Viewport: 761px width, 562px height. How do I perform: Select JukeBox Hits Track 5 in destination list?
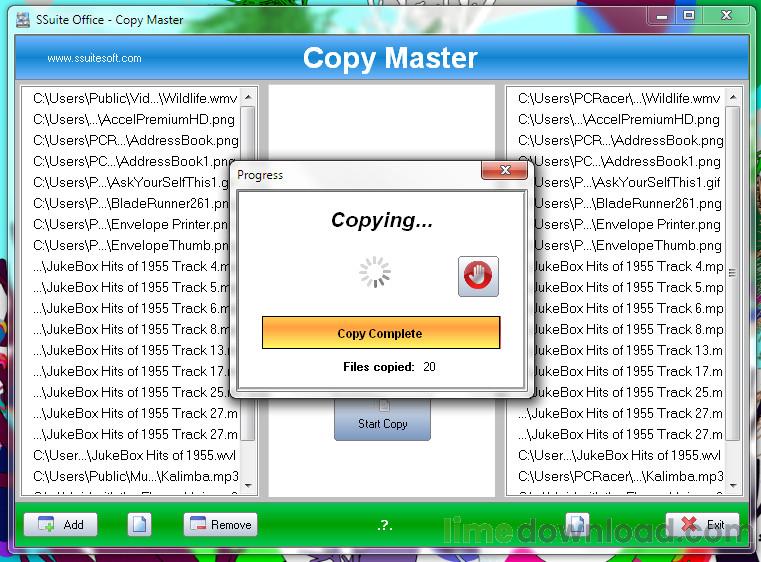(629, 287)
